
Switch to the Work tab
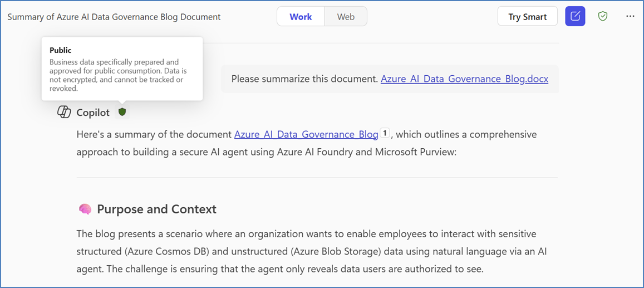pos(301,17)
